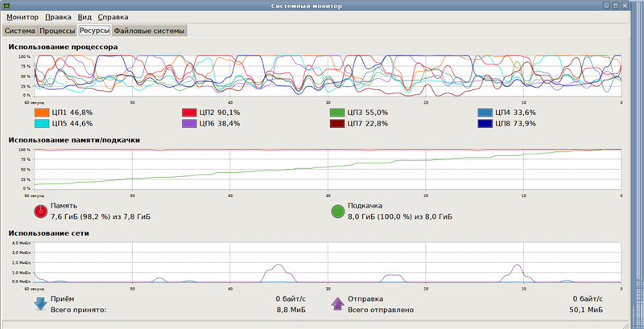Click the ЦП5 44,6% label
Image resolution: width=644 pixels, height=329 pixels.
(72, 124)
